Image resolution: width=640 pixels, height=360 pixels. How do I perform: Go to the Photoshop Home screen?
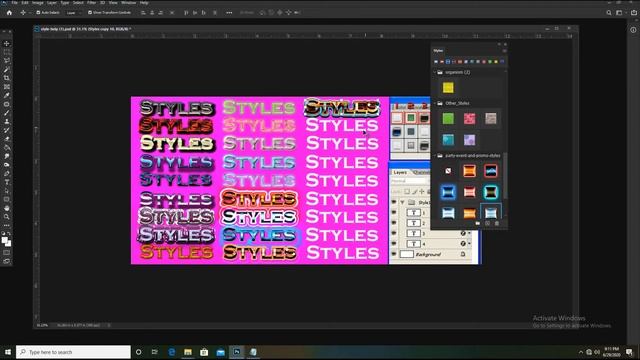(x=9, y=13)
